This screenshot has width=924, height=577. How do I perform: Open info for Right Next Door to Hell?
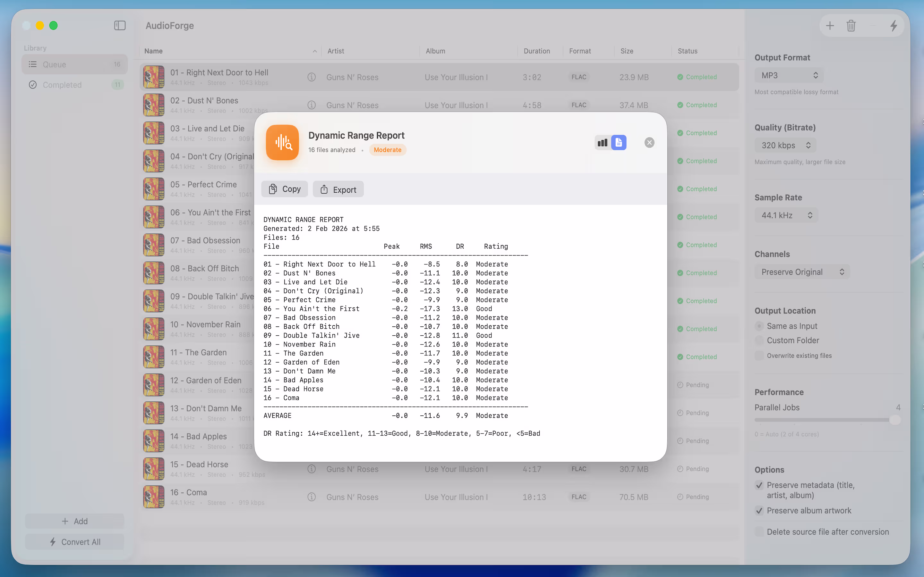(x=312, y=77)
